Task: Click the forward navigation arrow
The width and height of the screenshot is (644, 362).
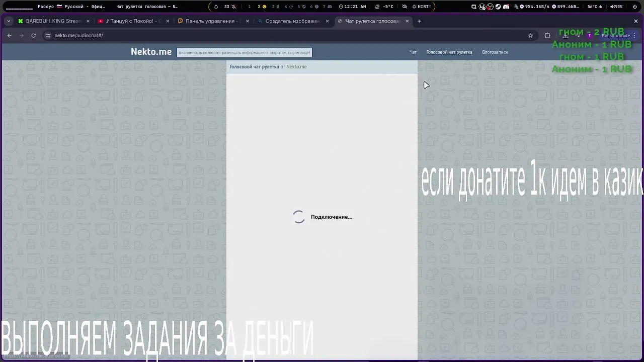Action: click(21, 35)
